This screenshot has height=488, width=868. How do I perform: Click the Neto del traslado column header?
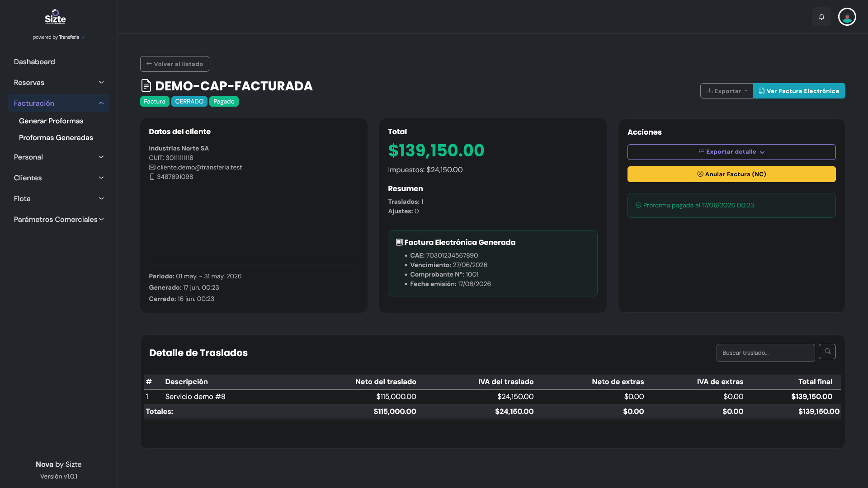pyautogui.click(x=386, y=381)
